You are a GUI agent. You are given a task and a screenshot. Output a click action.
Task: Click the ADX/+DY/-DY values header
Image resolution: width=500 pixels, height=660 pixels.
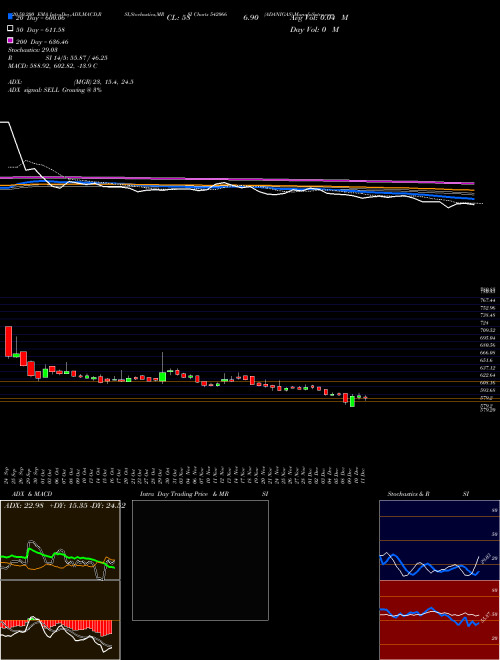(65, 506)
